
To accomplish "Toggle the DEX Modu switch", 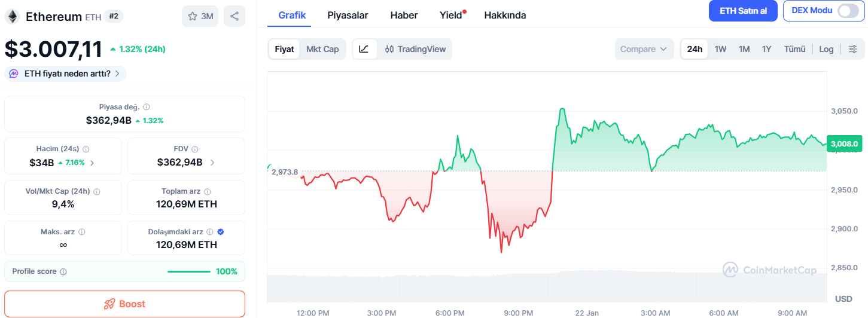I will point(848,10).
